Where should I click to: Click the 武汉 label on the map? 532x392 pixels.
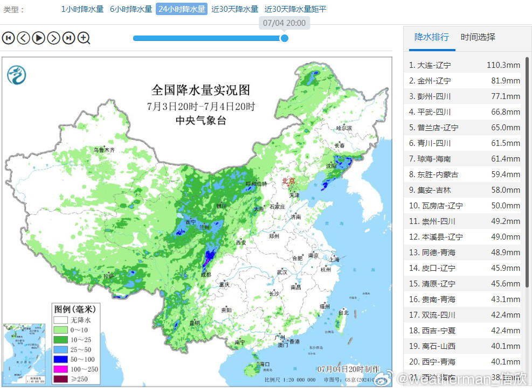282,272
